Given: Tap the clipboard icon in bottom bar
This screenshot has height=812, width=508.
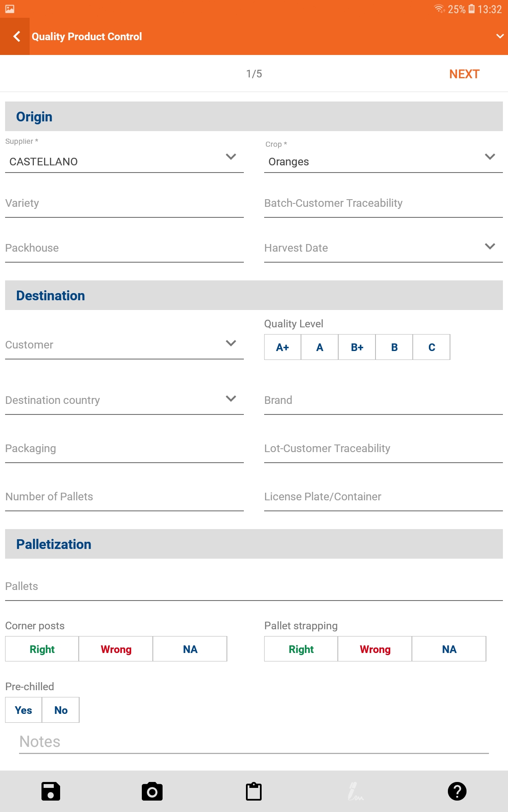Looking at the screenshot, I should point(254,791).
